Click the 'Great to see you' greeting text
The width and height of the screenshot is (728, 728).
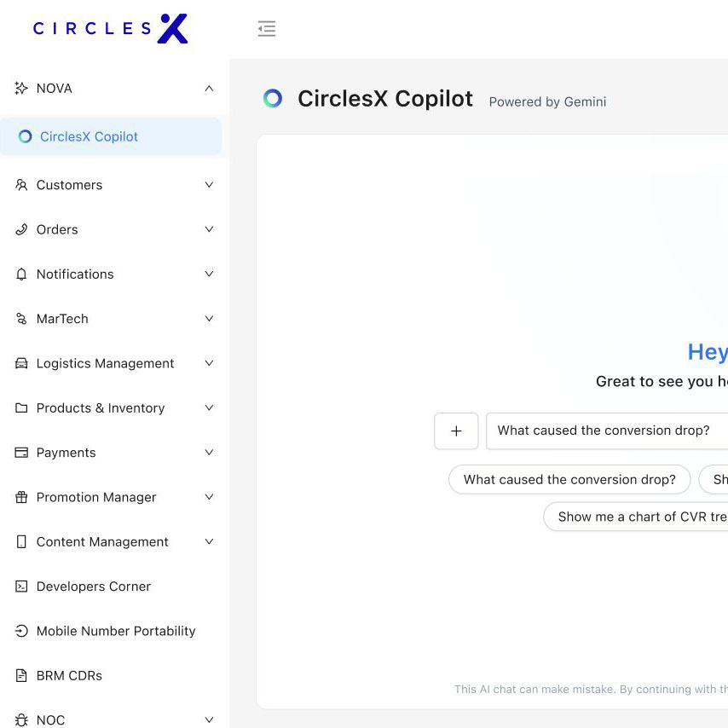662,381
